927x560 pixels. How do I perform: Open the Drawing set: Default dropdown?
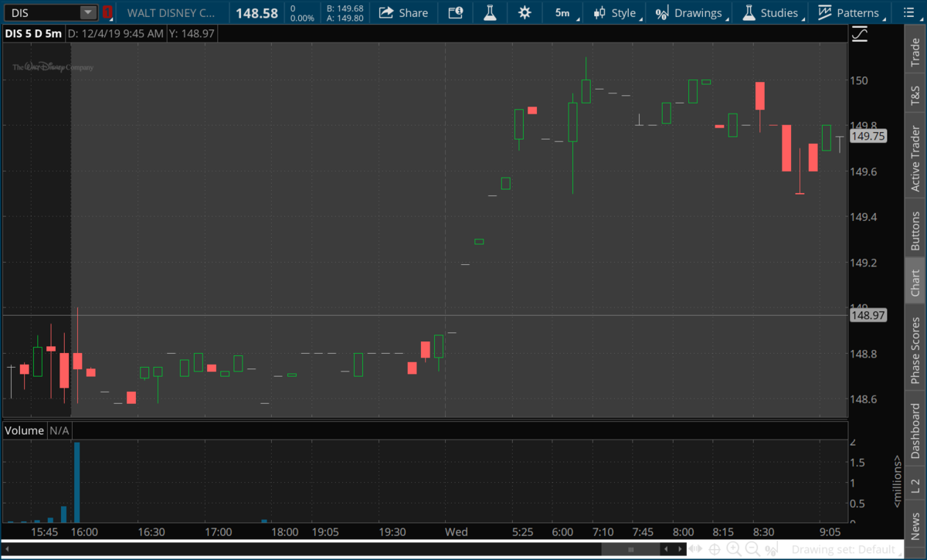(x=847, y=549)
